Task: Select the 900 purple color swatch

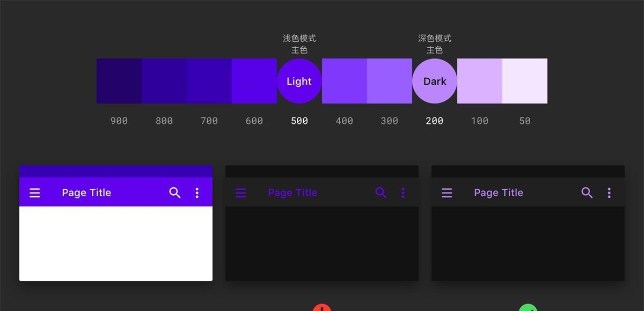Action: 119,81
